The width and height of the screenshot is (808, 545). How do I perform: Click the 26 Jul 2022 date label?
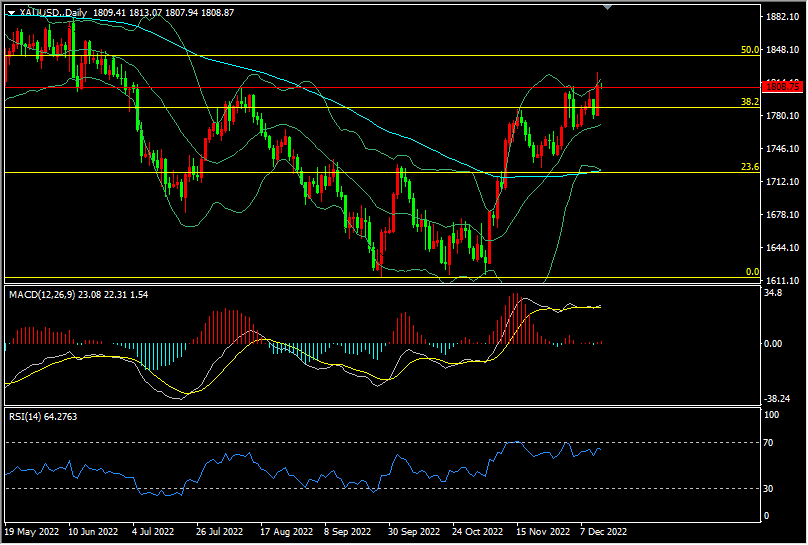click(222, 531)
